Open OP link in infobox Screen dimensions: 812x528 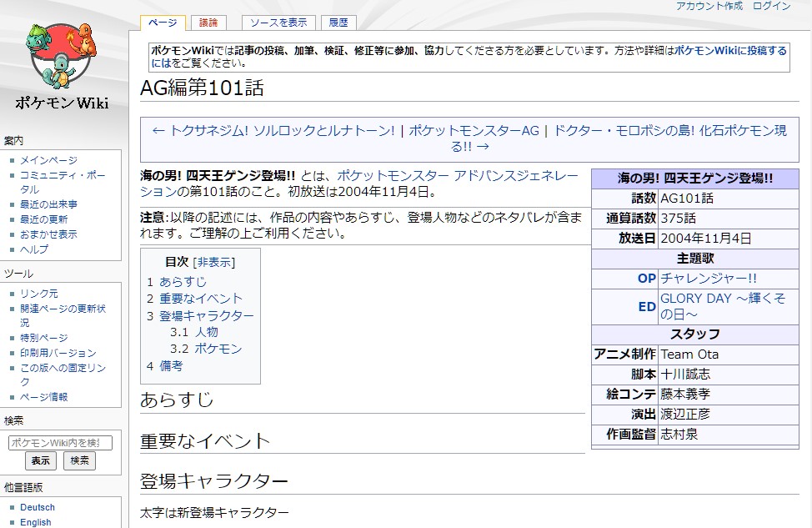(647, 279)
